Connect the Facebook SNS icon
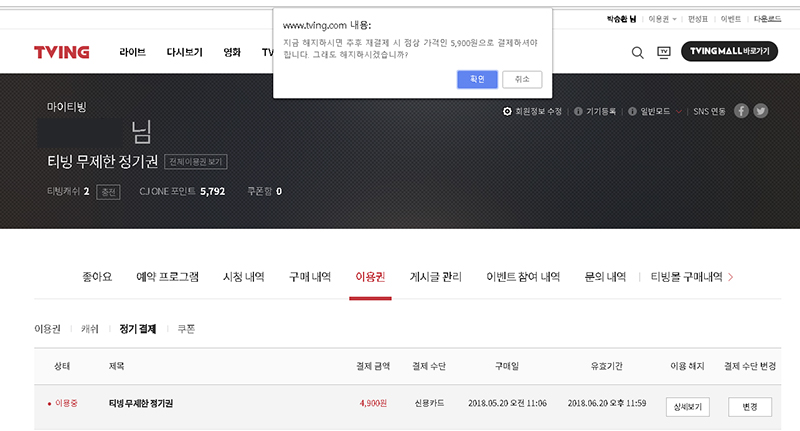This screenshot has width=800, height=431. [x=741, y=111]
